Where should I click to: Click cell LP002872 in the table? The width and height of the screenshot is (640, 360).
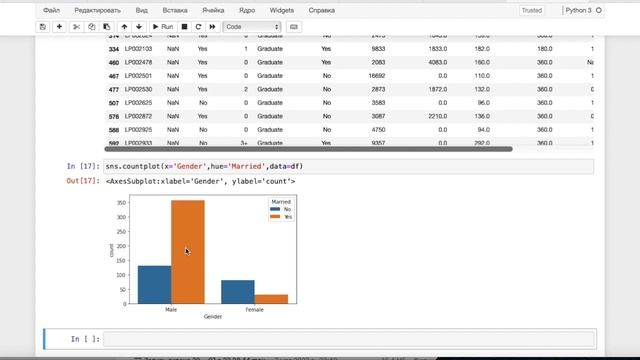click(x=138, y=116)
